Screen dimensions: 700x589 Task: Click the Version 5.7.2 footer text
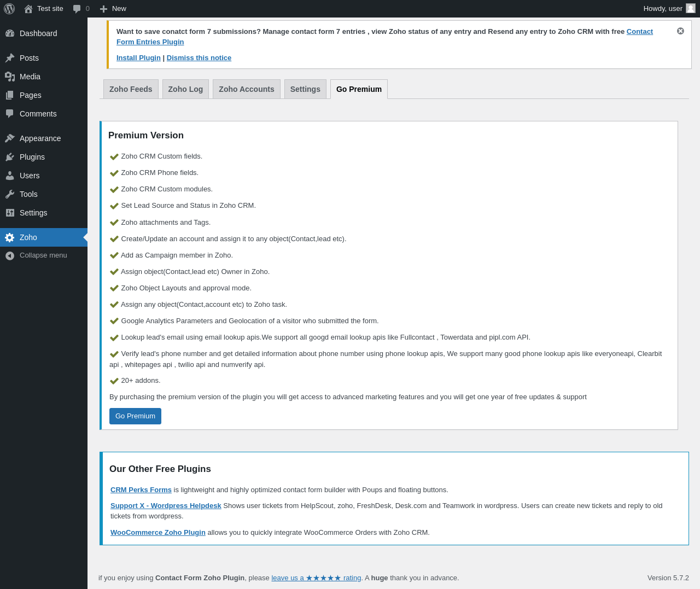(668, 578)
